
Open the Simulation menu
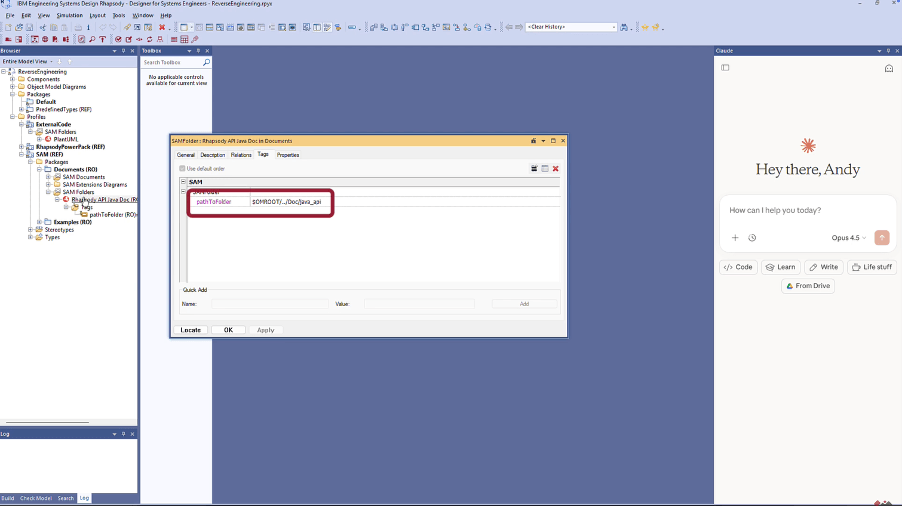point(70,16)
